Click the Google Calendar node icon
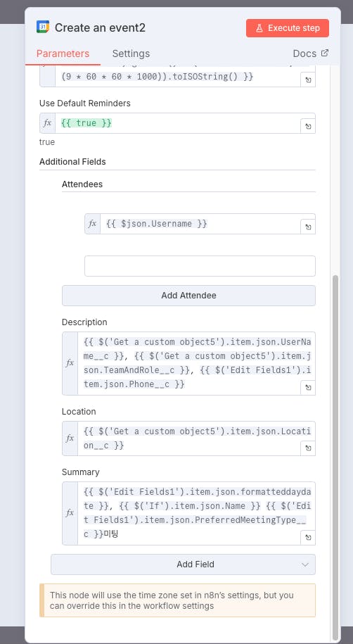The width and height of the screenshot is (353, 644). 43,27
